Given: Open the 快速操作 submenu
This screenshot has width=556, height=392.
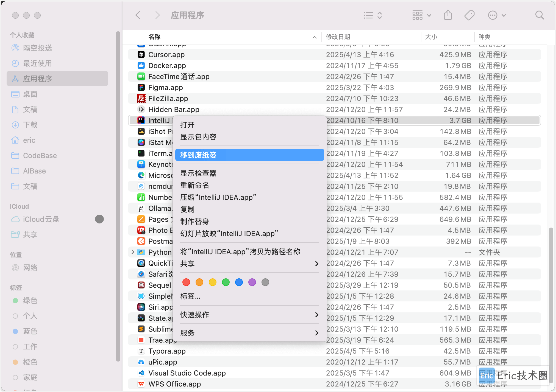Looking at the screenshot, I should click(249, 315).
